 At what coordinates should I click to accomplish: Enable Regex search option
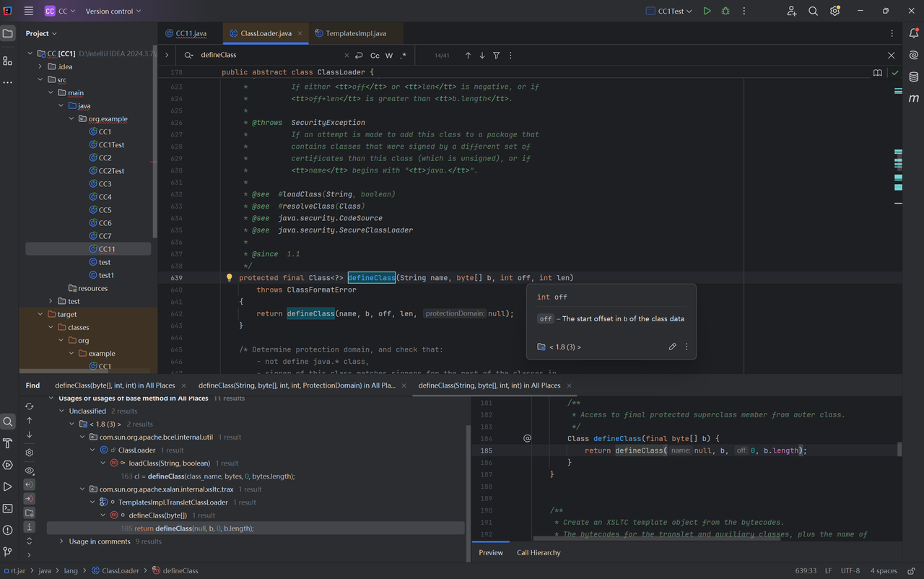point(404,56)
